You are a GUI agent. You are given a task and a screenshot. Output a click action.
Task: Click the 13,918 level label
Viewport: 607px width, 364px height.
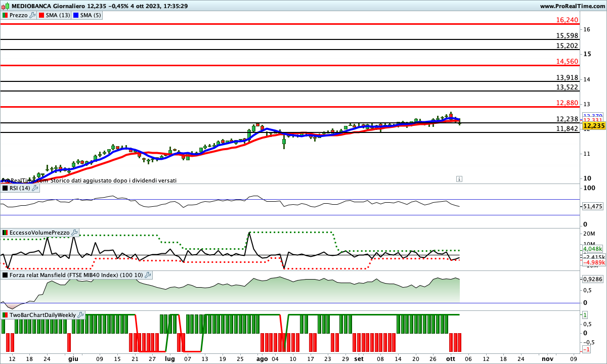(567, 77)
